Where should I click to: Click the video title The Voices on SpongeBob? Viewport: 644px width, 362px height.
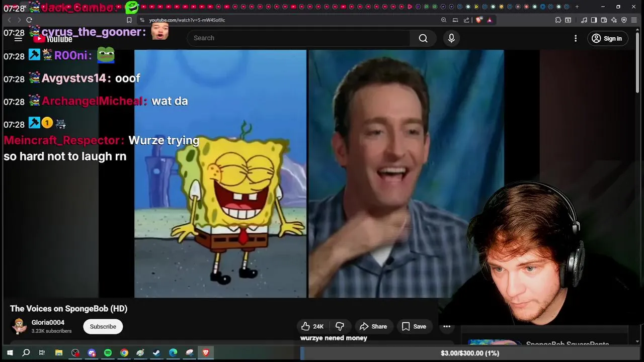[68, 309]
